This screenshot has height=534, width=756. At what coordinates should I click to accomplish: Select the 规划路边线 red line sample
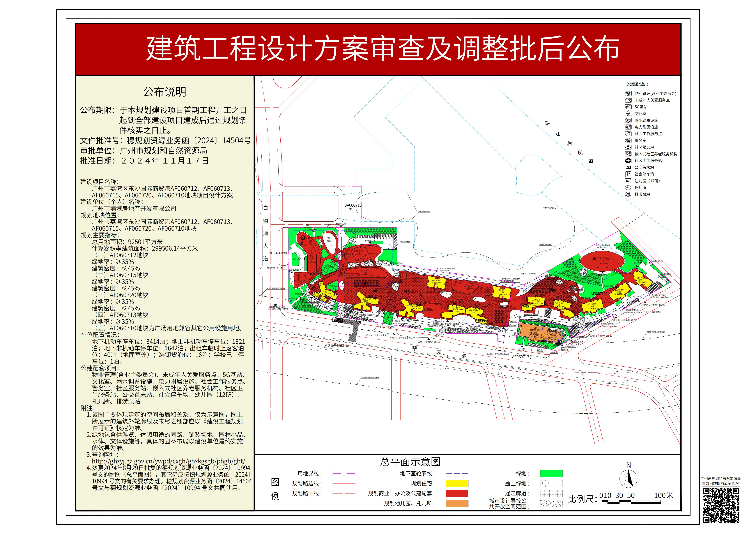point(343,484)
